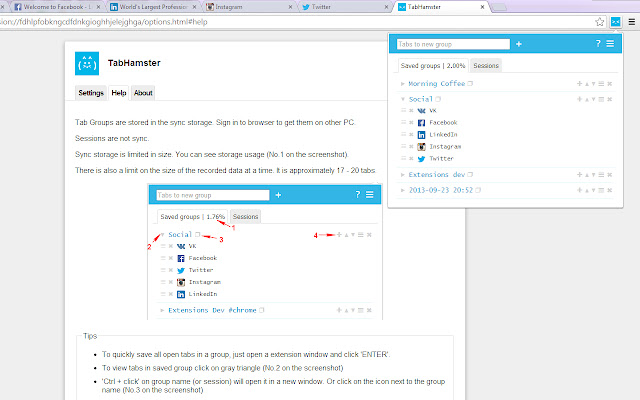Open the question mark help icon in popup
This screenshot has width=640, height=400.
pos(598,44)
